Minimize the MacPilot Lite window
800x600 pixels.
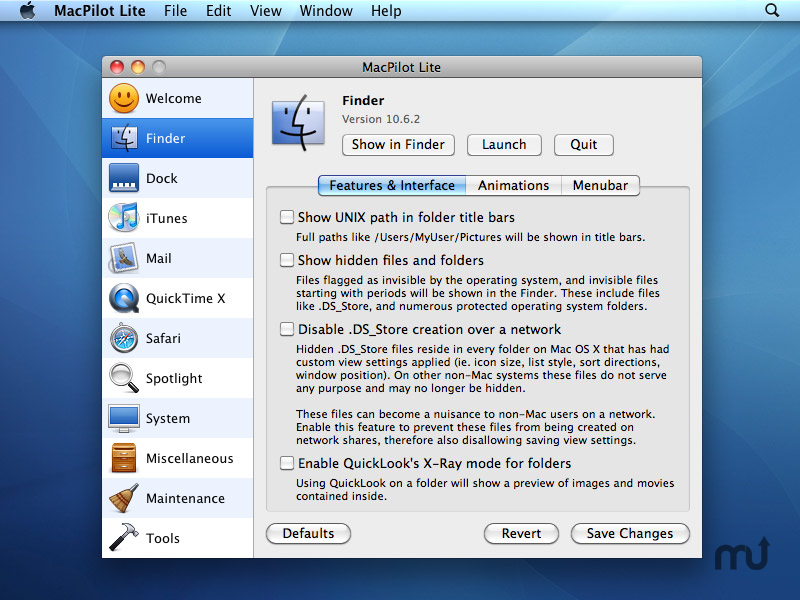(138, 67)
